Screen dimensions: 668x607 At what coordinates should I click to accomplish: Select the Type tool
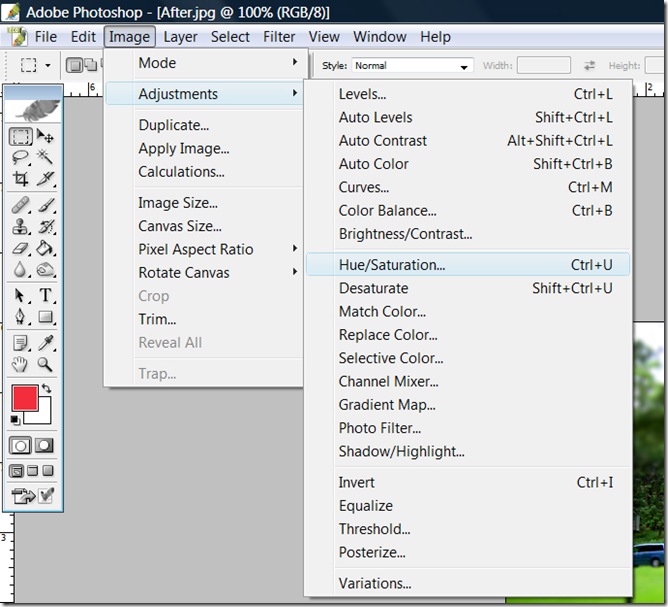(x=45, y=295)
